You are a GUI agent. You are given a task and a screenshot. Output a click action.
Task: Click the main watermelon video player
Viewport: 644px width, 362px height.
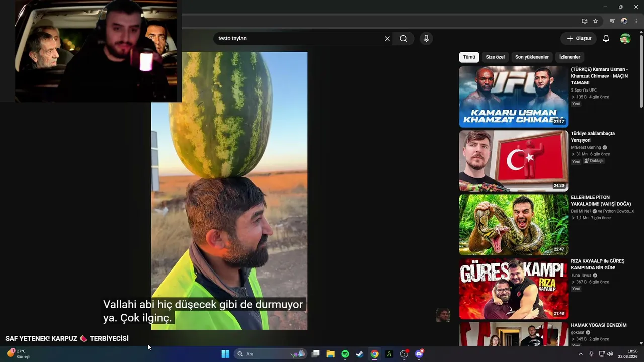(229, 191)
